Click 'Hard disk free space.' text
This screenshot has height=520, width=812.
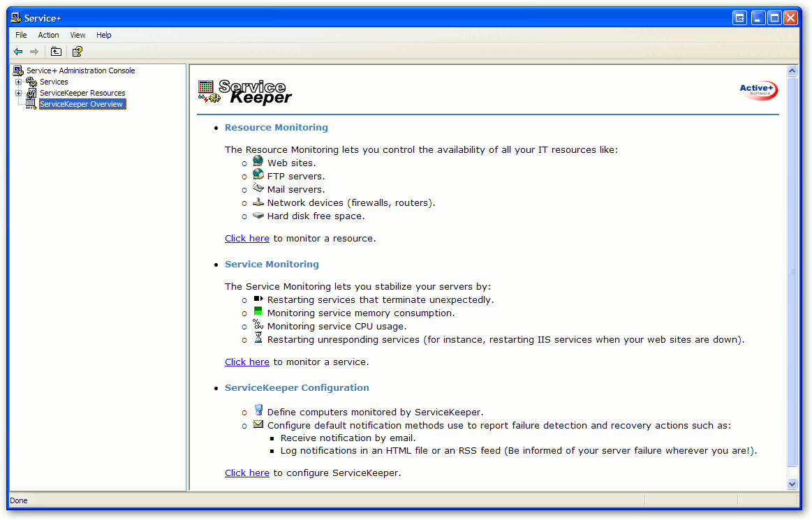tap(316, 216)
